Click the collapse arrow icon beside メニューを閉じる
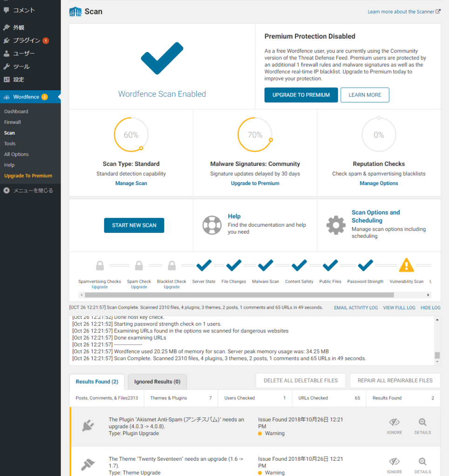This screenshot has height=476, width=449. [7, 191]
